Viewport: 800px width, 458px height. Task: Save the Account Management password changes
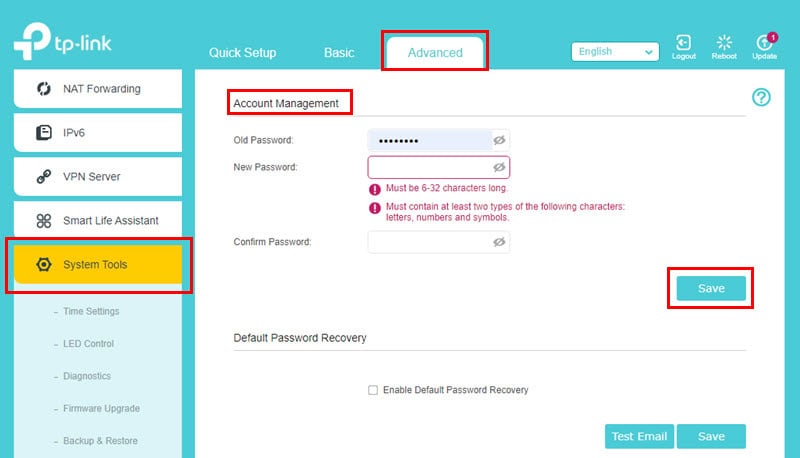coord(711,289)
